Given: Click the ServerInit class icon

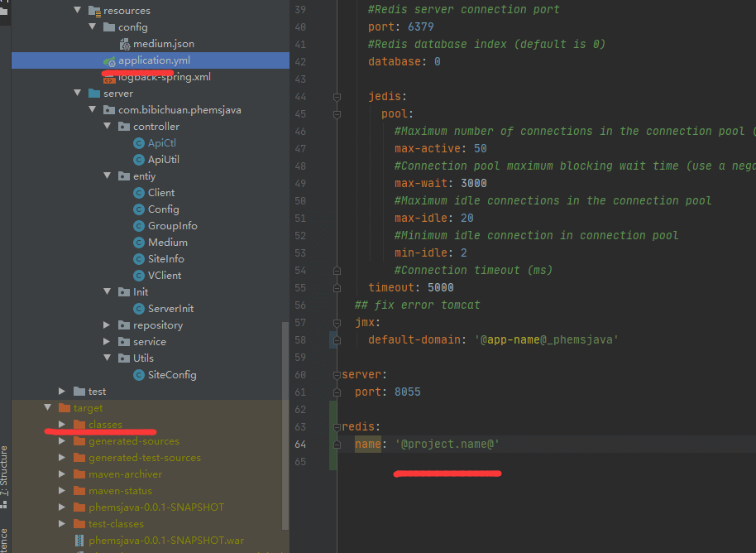Looking at the screenshot, I should [139, 309].
